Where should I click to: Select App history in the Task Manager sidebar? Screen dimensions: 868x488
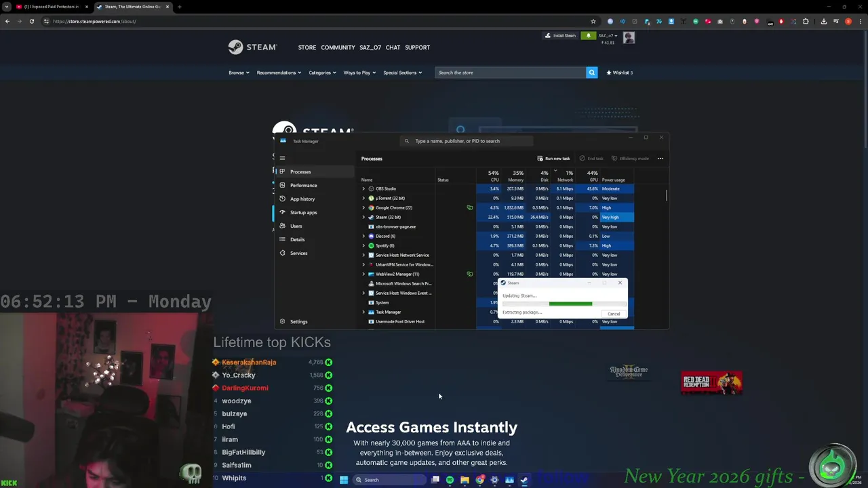coord(314,199)
